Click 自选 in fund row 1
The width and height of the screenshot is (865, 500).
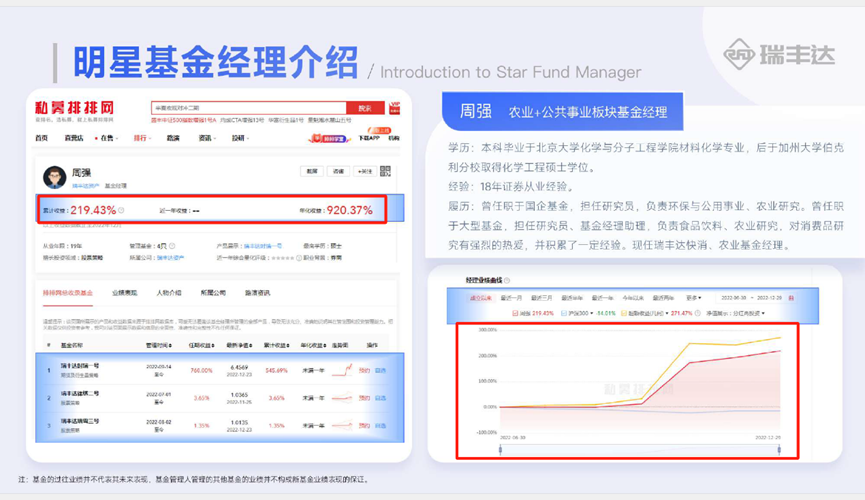point(381,370)
